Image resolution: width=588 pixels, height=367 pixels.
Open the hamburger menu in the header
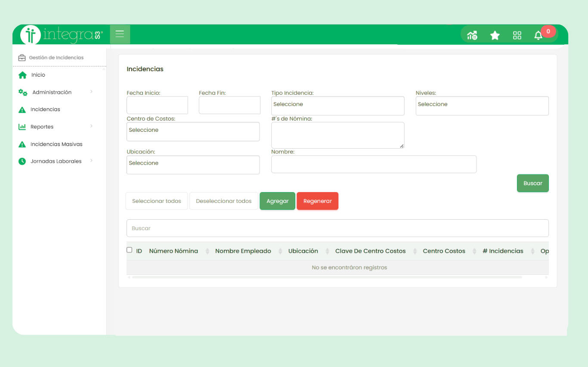[x=120, y=34]
